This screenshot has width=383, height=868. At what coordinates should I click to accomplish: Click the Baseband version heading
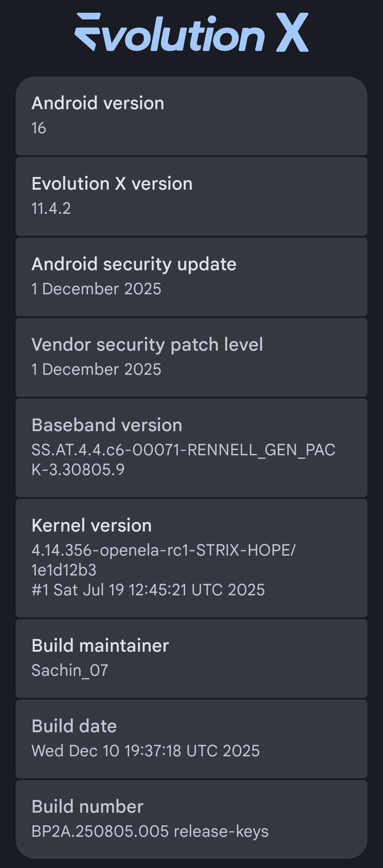[107, 425]
